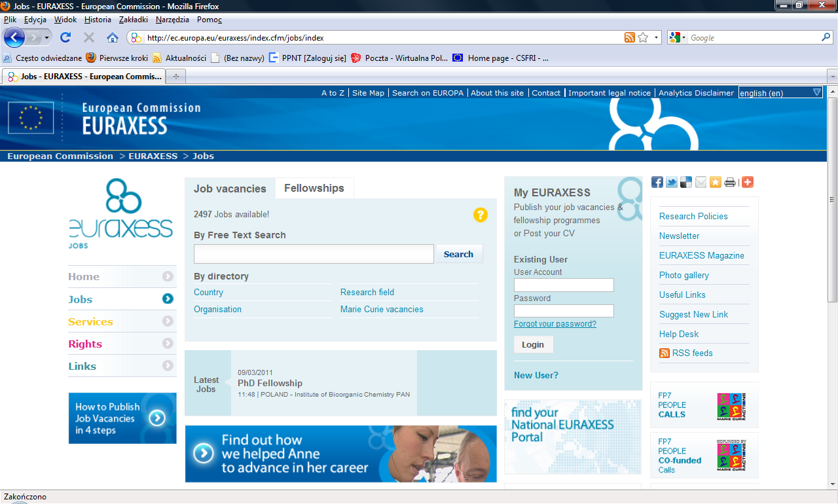Reload the current page

tap(65, 37)
